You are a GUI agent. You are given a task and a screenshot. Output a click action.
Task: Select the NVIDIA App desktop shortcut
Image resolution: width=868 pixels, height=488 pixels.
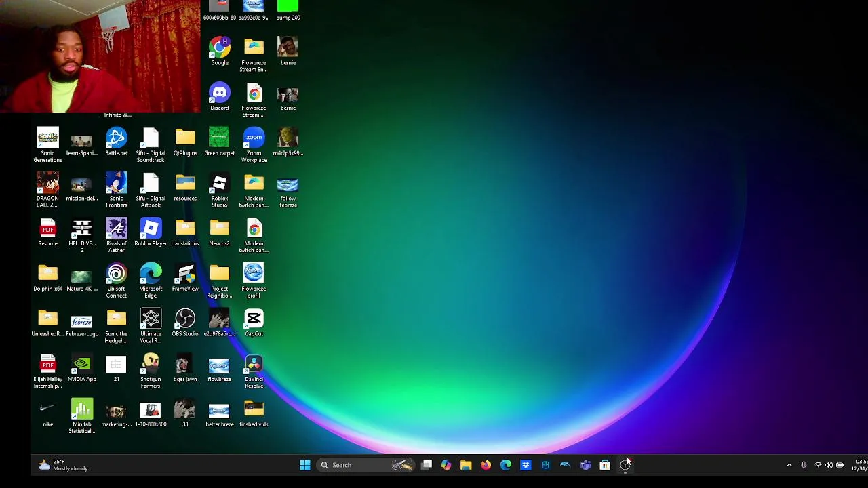click(82, 368)
